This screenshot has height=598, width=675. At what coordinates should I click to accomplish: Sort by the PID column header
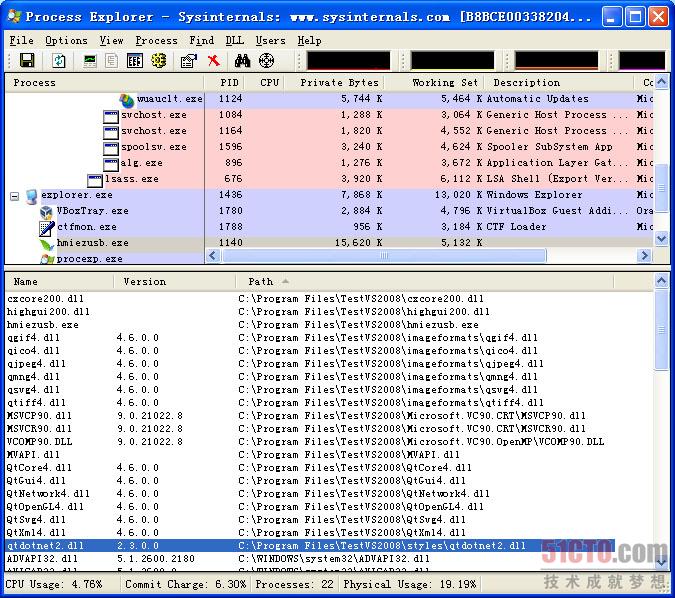224,83
